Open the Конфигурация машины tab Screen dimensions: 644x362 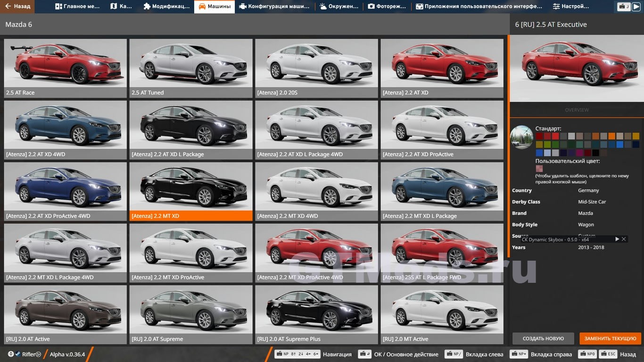tap(274, 7)
